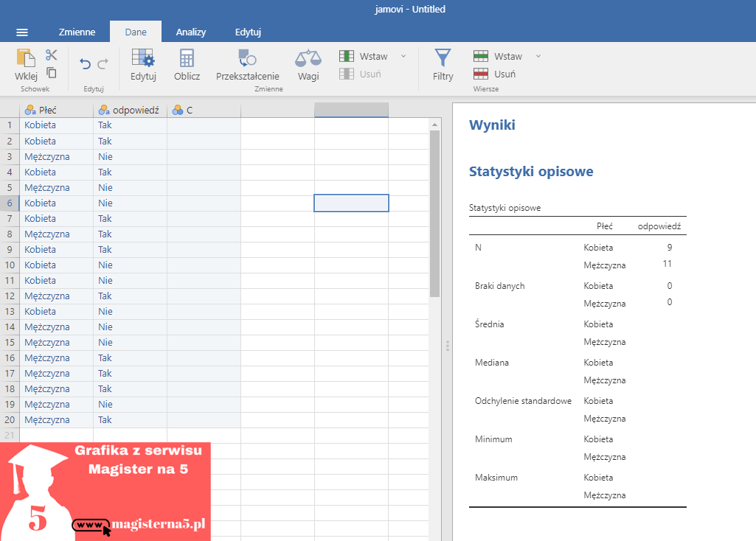Screen dimensions: 756x541
Task: Expand the variables Wstaw dropdown arrow
Action: [x=403, y=56]
